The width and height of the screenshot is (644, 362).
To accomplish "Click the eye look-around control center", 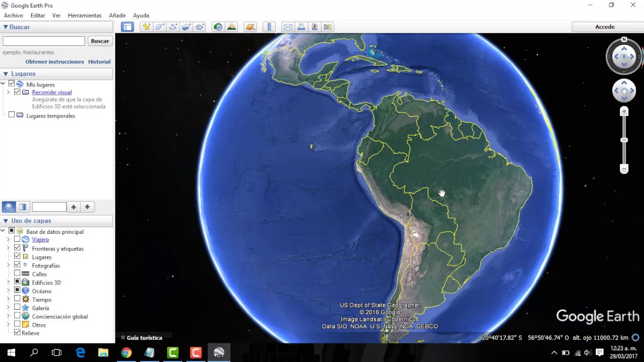I will click(624, 56).
